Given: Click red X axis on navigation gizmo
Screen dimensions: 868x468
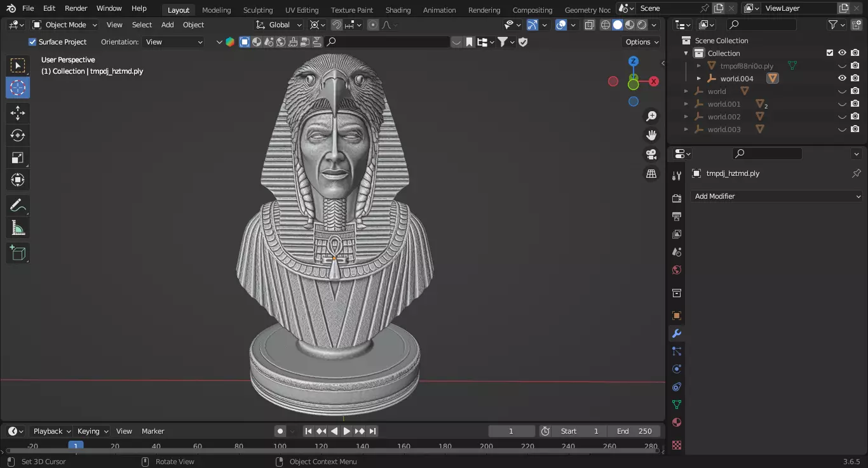Looking at the screenshot, I should point(653,81).
